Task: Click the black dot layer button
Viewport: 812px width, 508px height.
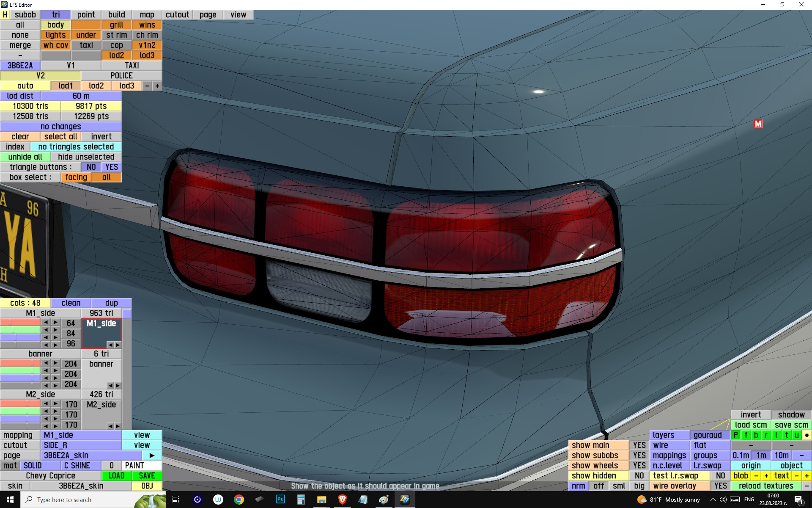Action: click(x=807, y=435)
